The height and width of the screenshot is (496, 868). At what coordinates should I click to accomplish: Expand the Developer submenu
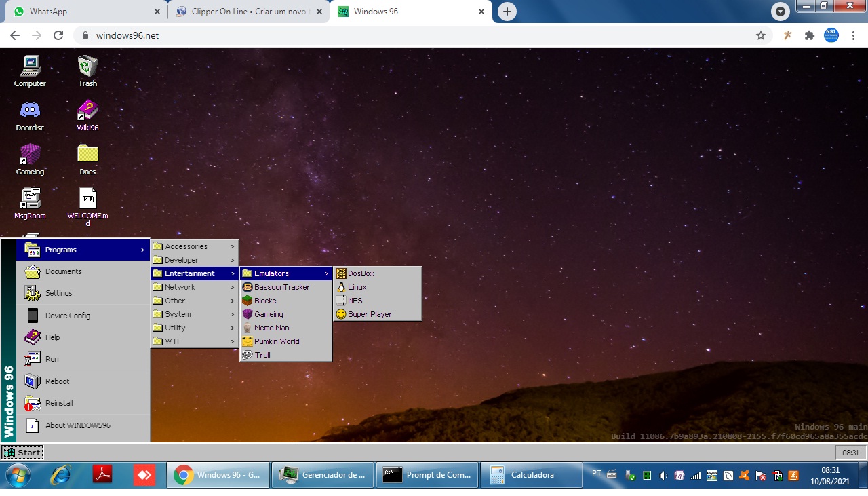195,260
